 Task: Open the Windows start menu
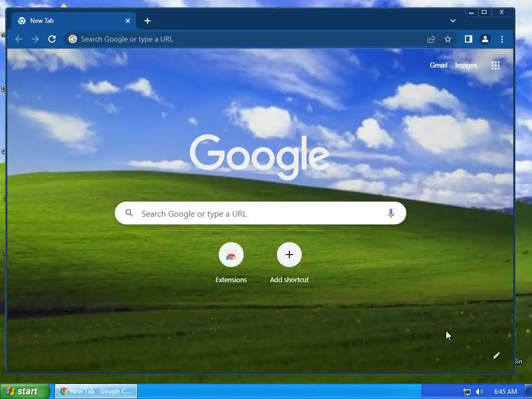(24, 391)
